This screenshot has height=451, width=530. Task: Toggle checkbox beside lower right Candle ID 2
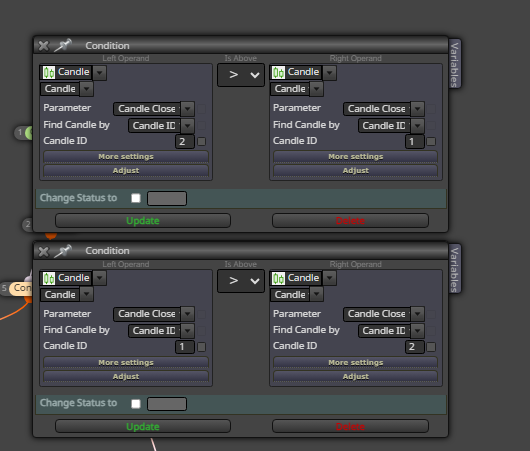coord(431,347)
